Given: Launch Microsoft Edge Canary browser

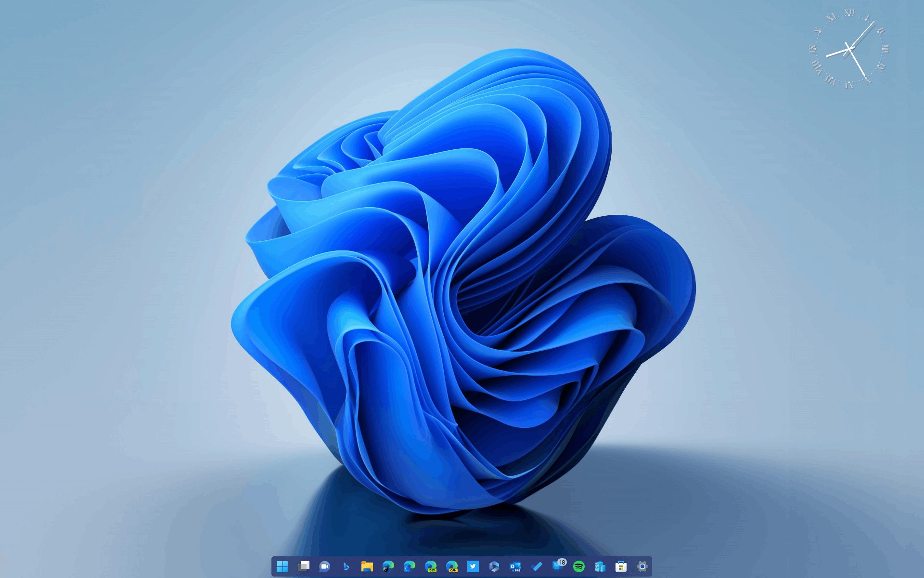Looking at the screenshot, I should click(x=452, y=566).
